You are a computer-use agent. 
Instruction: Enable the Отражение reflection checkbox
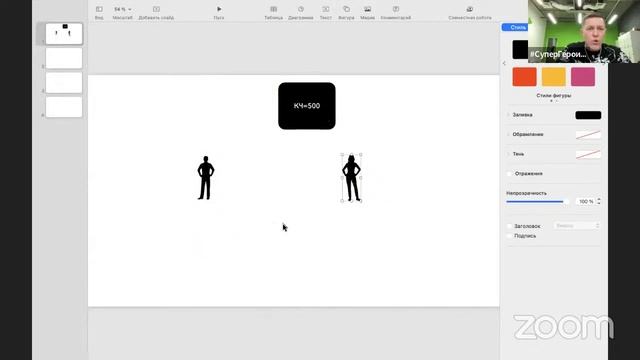[x=509, y=173]
